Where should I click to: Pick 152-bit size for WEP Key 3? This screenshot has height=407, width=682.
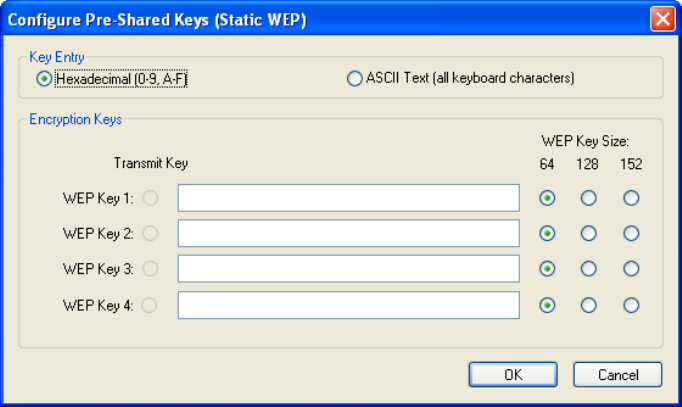(x=631, y=269)
